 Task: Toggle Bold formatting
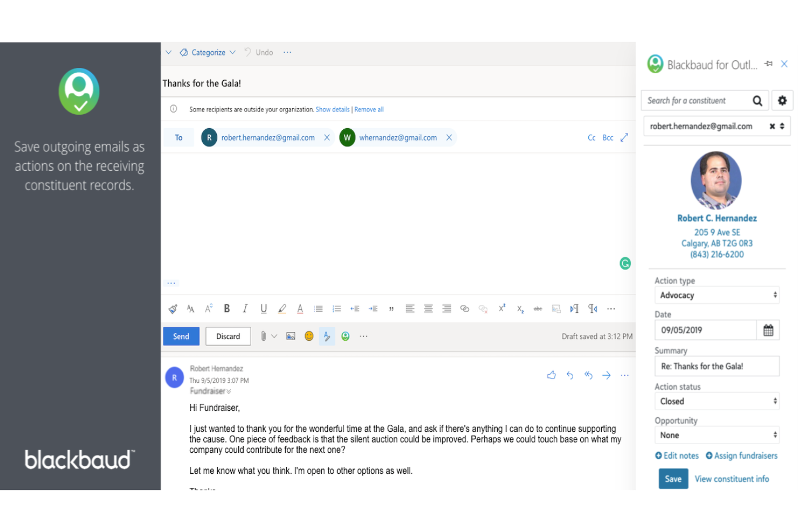(x=227, y=308)
